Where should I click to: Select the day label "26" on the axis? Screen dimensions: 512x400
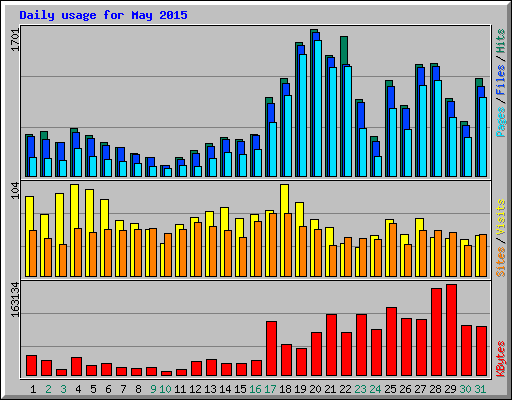click(405, 389)
